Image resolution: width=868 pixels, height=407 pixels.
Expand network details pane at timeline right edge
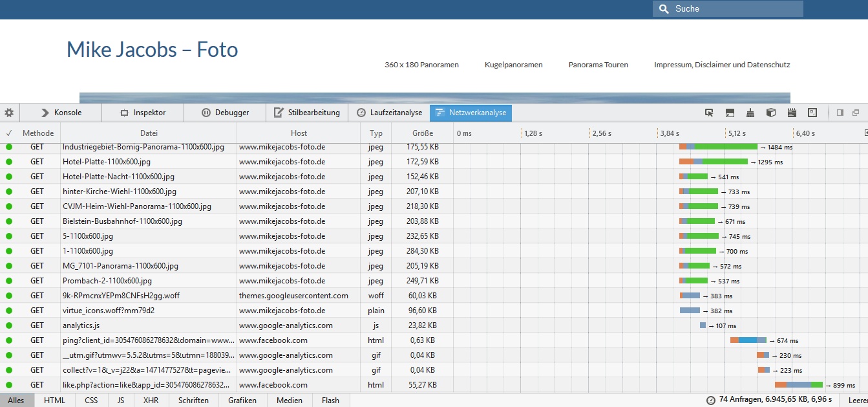point(865,133)
